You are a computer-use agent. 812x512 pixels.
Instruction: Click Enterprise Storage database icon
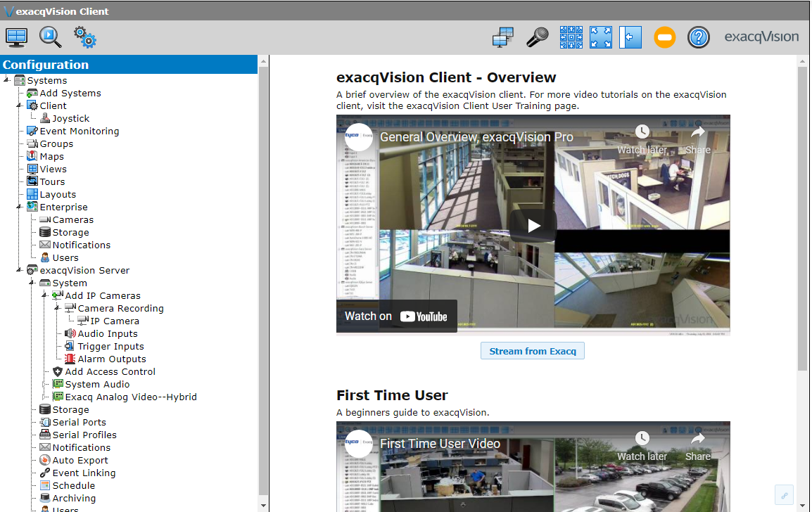click(45, 232)
